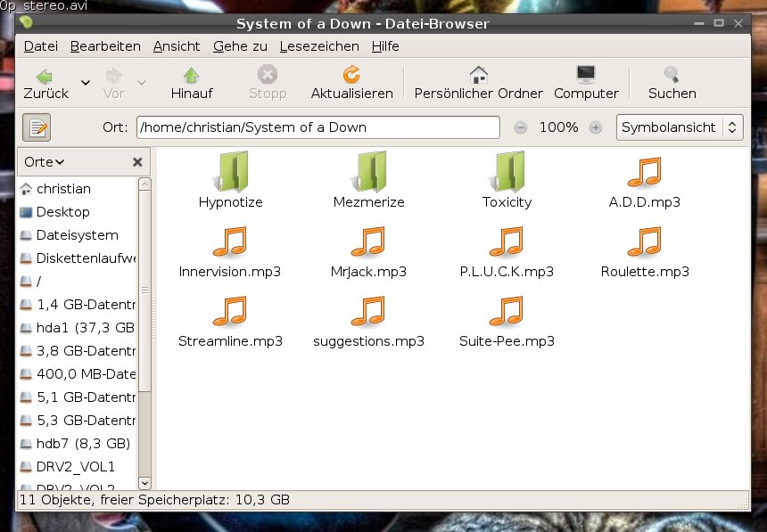Click the Computer monitor icon

586,75
